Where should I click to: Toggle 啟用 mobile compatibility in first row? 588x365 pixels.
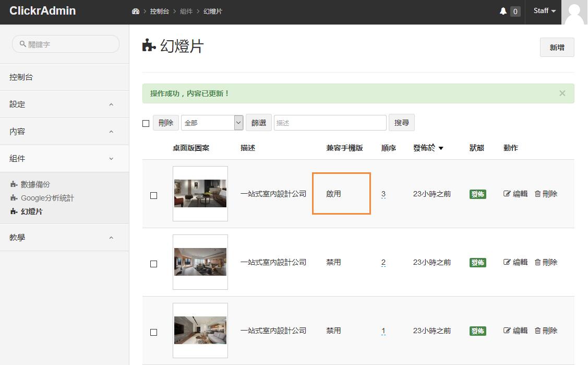pos(333,194)
